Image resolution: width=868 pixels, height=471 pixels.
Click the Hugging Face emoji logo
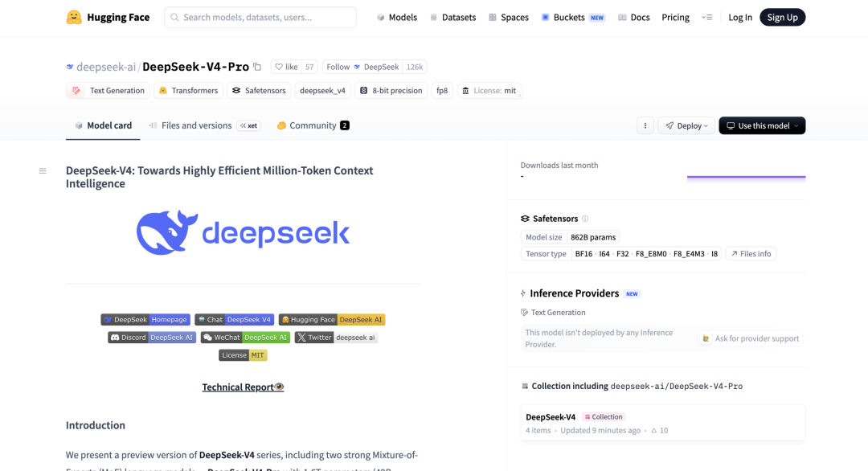[x=73, y=16]
